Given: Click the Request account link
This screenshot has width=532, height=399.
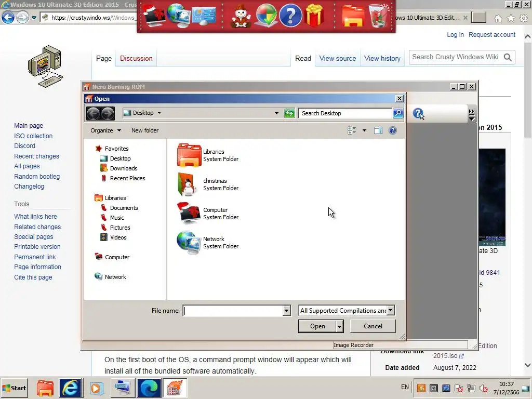Looking at the screenshot, I should click(492, 35).
